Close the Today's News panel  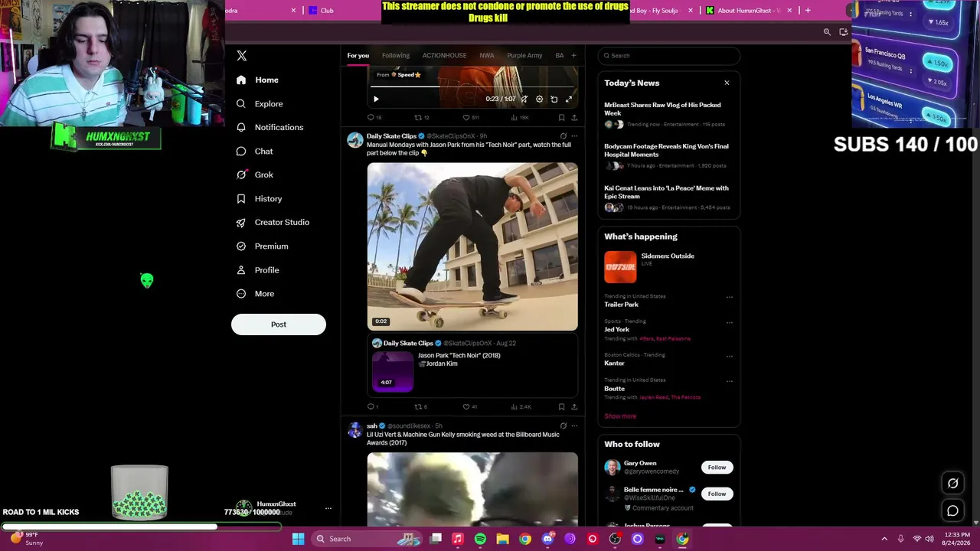tap(727, 83)
